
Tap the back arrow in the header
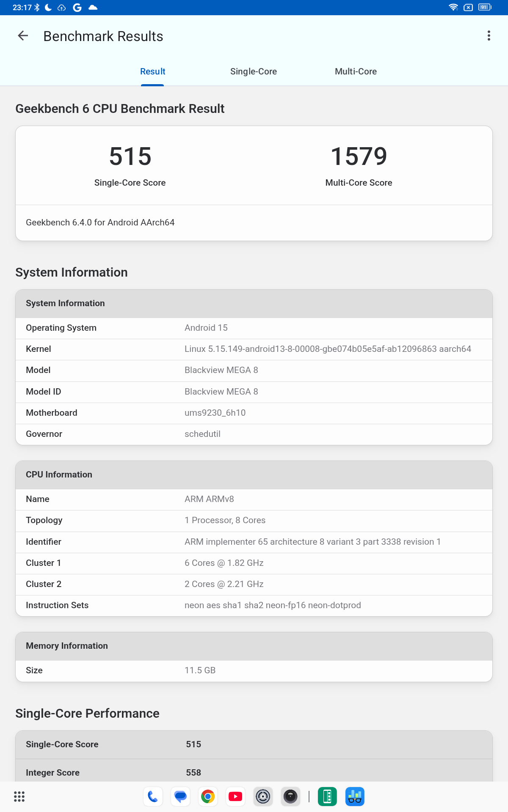point(23,36)
